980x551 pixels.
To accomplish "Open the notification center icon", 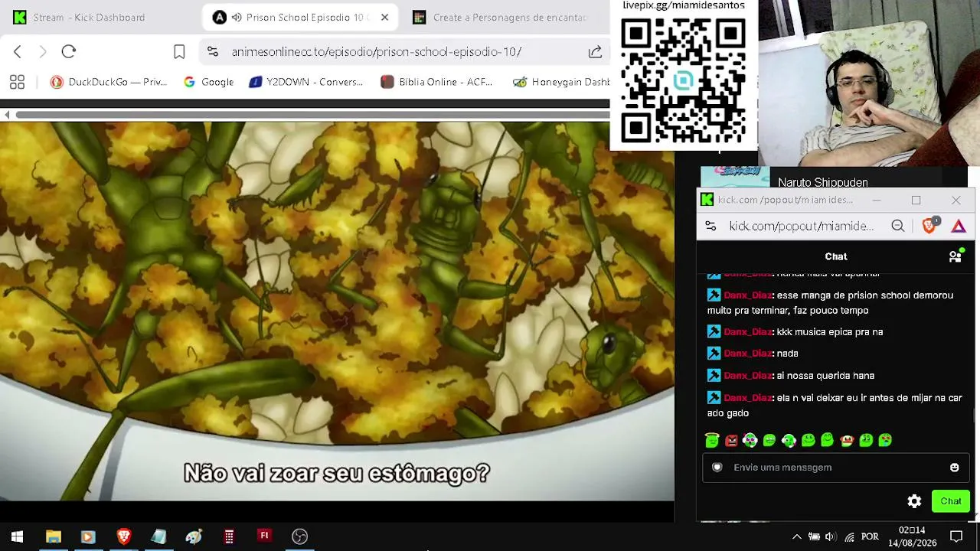I will 956,536.
